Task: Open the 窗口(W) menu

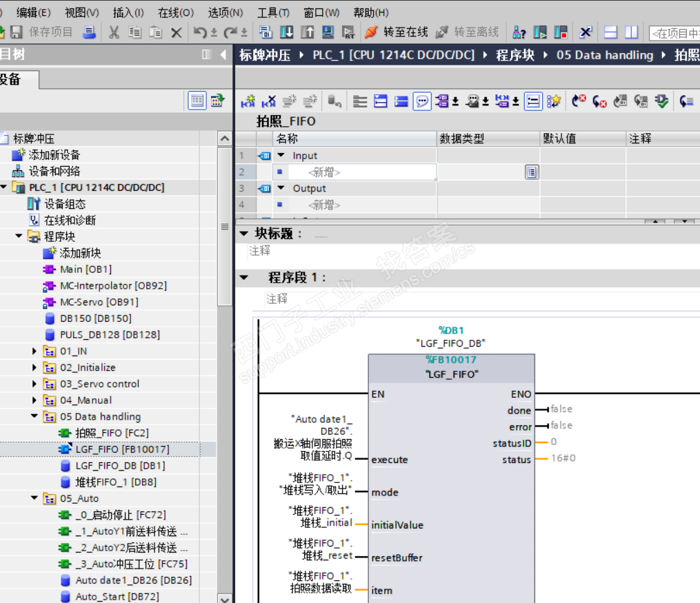Action: click(x=321, y=12)
